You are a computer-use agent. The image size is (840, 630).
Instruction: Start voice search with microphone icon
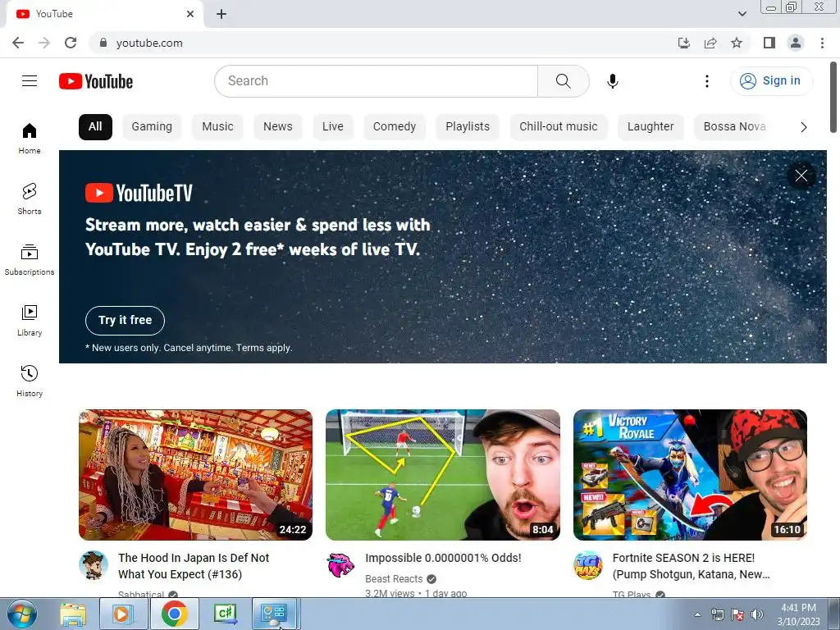pos(612,81)
